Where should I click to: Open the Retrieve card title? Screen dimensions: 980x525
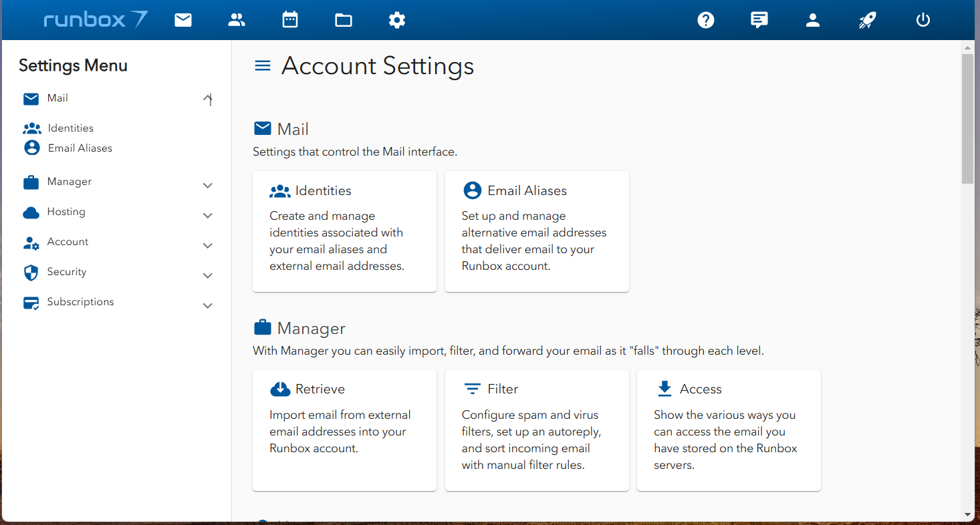click(x=320, y=389)
